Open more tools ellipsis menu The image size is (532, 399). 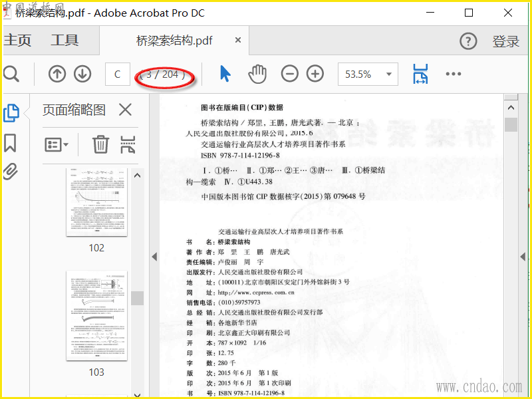pyautogui.click(x=454, y=74)
